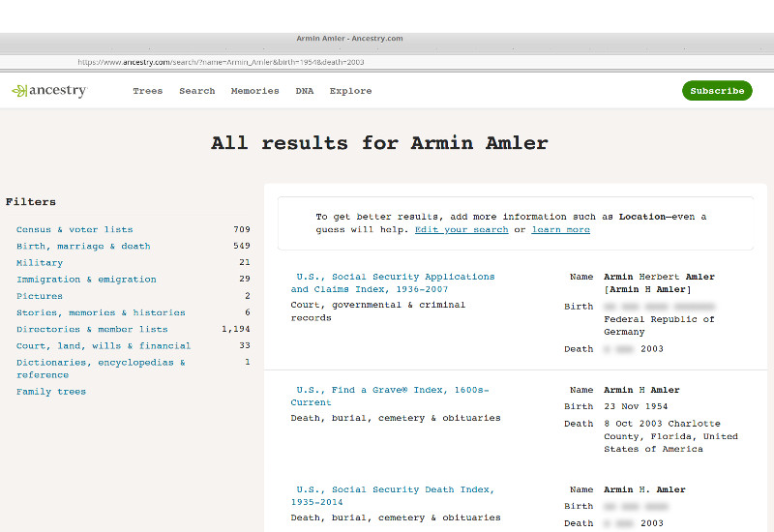Click the Federal Republic of Germany birthplace
774x532 pixels.
659,326
